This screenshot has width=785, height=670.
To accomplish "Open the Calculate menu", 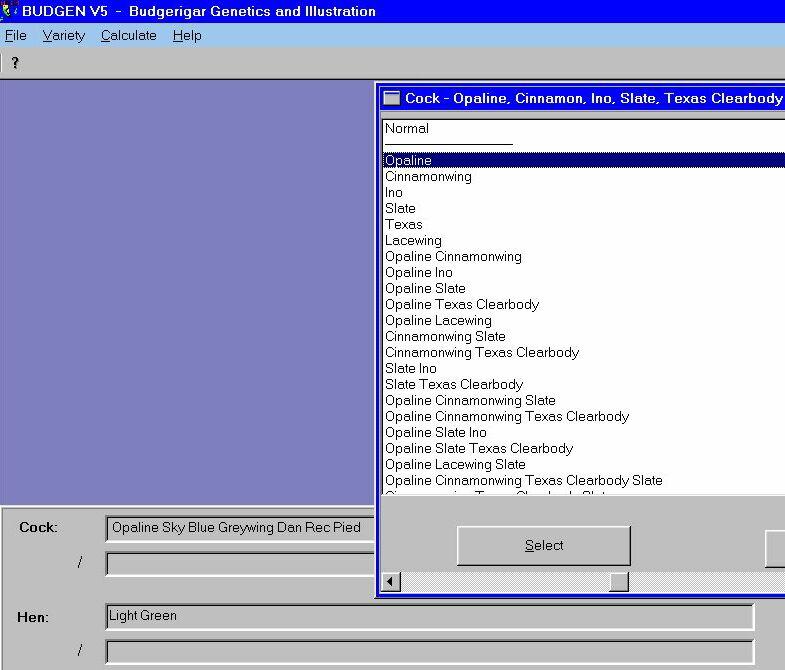I will click(x=129, y=36).
